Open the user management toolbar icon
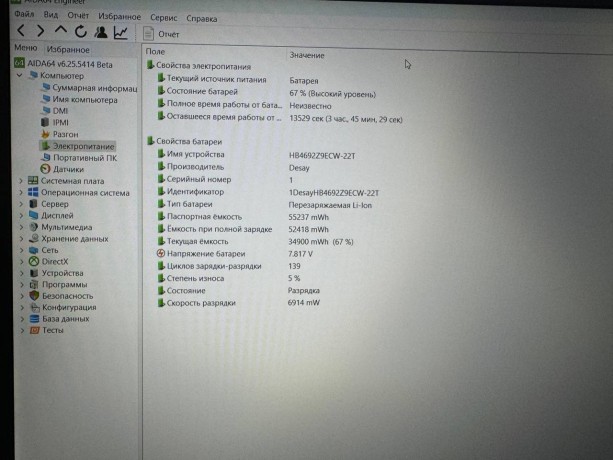Screen dimensions: 613x460 [99, 33]
